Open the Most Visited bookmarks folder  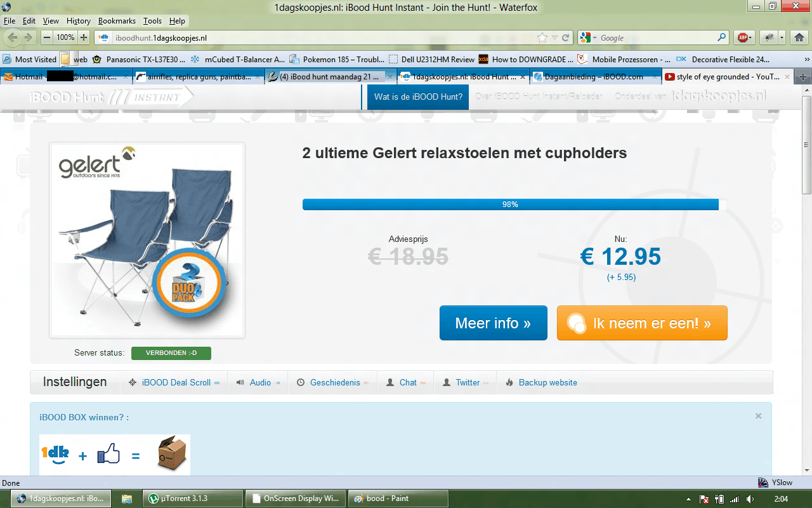[x=29, y=59]
